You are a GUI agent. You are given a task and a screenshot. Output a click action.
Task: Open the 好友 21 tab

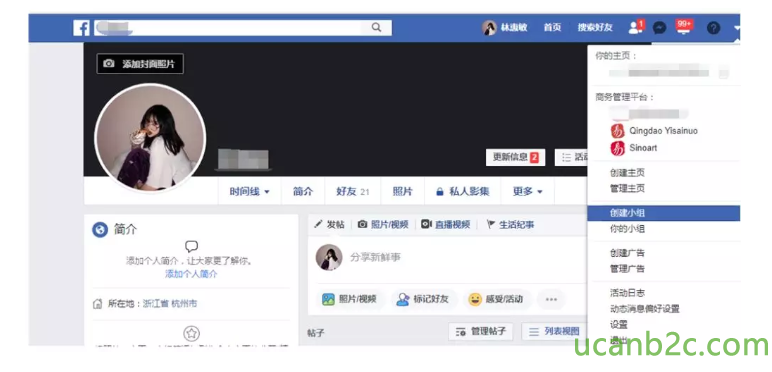[353, 191]
